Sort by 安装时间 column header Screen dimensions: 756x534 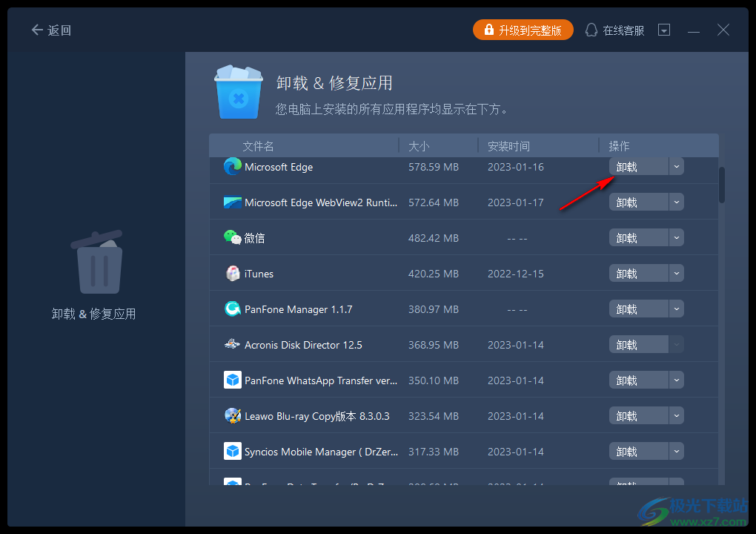tap(508, 146)
